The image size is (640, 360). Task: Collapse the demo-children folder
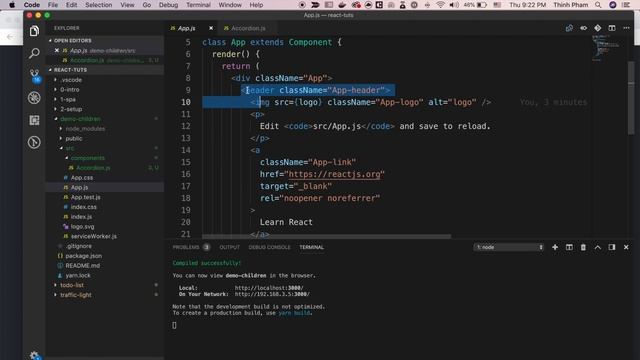click(x=80, y=119)
